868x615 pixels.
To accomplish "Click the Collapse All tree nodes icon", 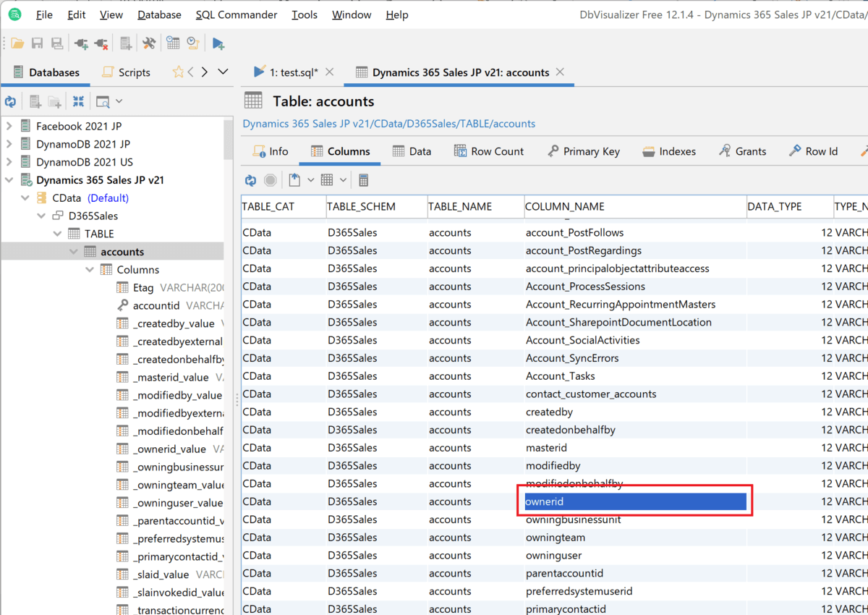I will click(x=78, y=102).
